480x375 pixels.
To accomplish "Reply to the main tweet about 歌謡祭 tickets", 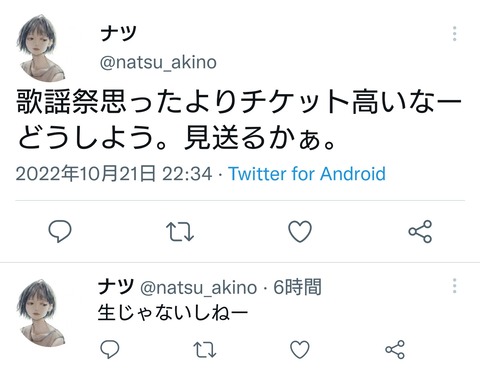I will coord(60,231).
